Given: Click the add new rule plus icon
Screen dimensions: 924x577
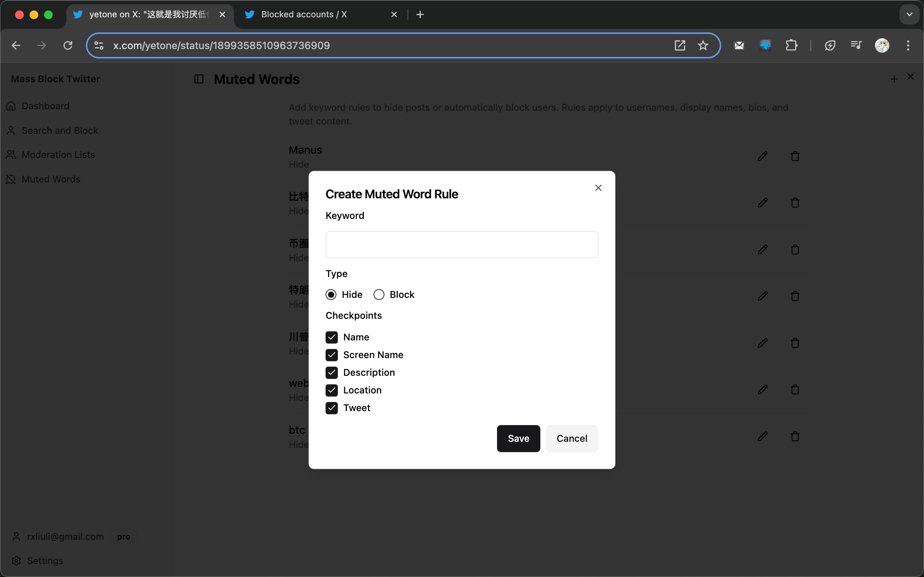Looking at the screenshot, I should pos(894,79).
